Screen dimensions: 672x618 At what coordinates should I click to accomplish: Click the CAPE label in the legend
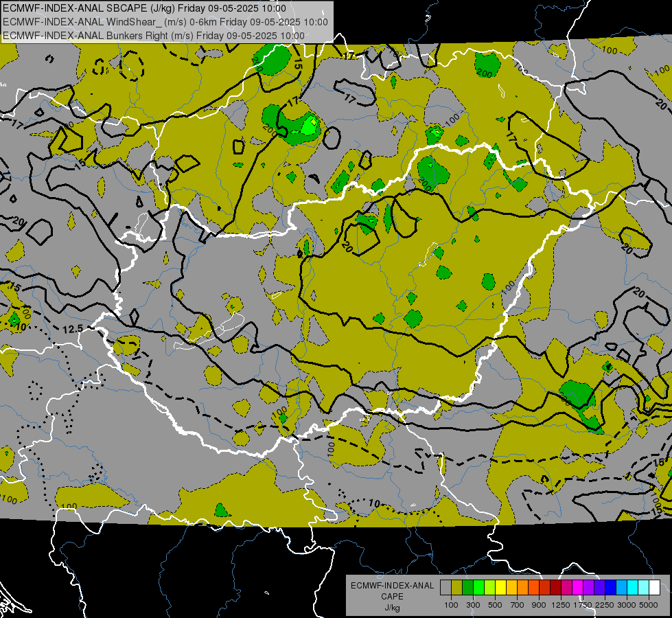click(392, 597)
